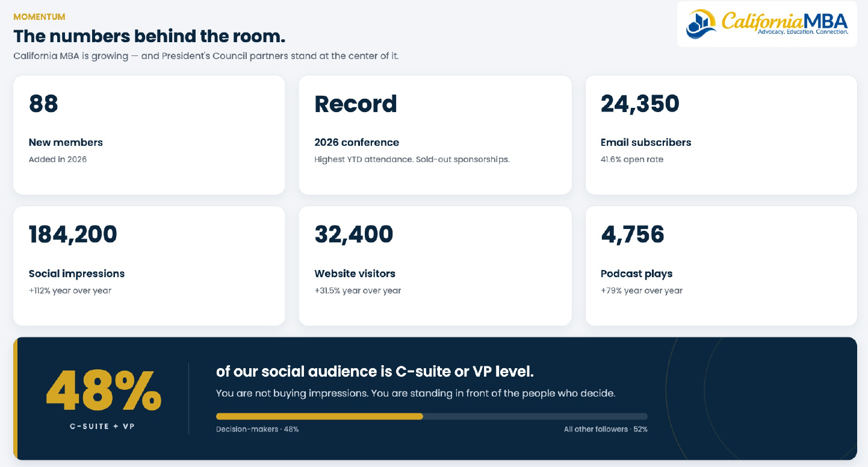Click the "41.6% open rate" text
Viewport: 868px width, 467px height.
tap(632, 160)
